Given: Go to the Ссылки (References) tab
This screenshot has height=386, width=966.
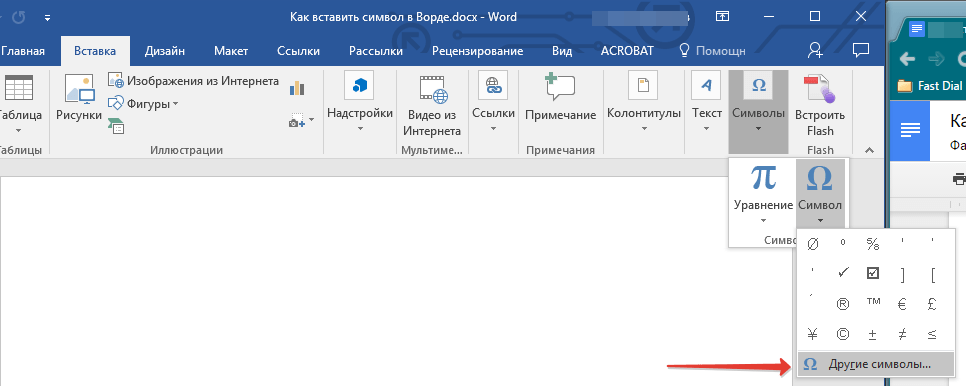Looking at the screenshot, I should pos(298,51).
